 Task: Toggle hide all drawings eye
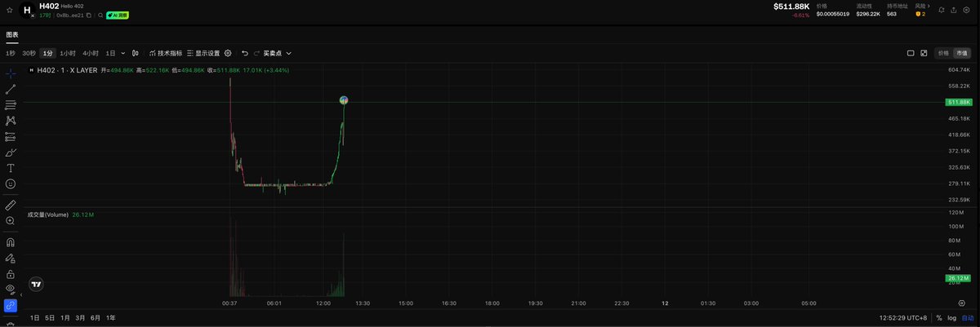[11, 289]
